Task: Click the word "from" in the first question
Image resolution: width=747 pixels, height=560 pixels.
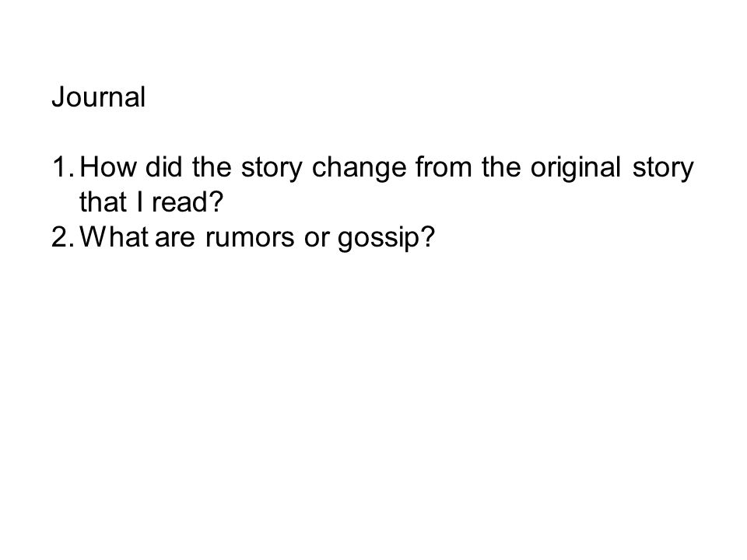Action: tap(444, 167)
